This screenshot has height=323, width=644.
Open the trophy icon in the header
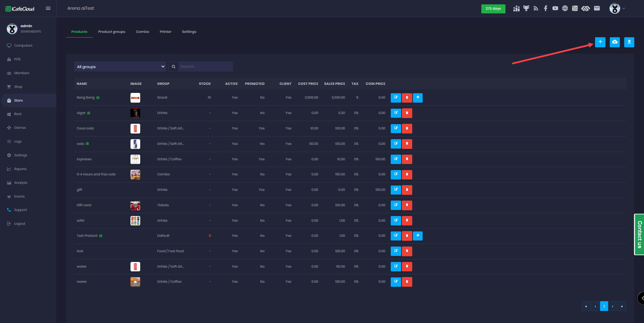(526, 8)
